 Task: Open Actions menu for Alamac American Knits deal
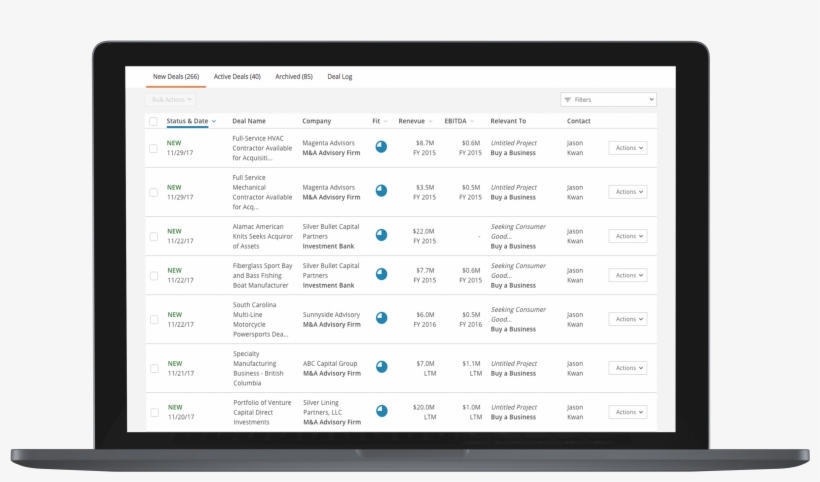tap(628, 236)
